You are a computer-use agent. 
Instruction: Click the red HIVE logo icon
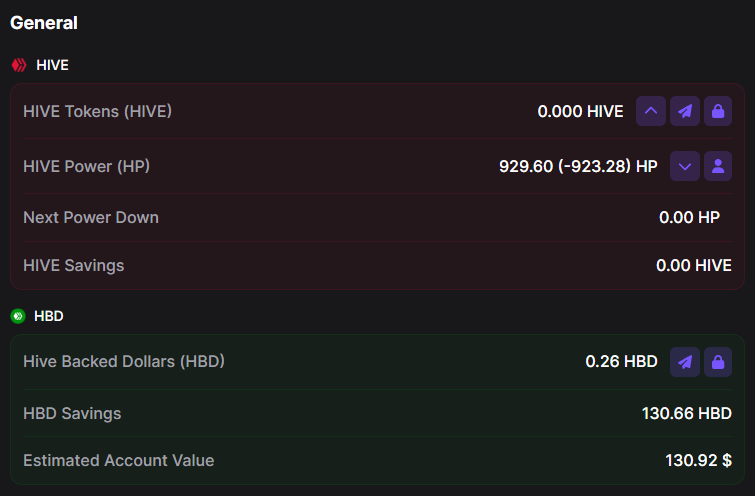pos(19,65)
